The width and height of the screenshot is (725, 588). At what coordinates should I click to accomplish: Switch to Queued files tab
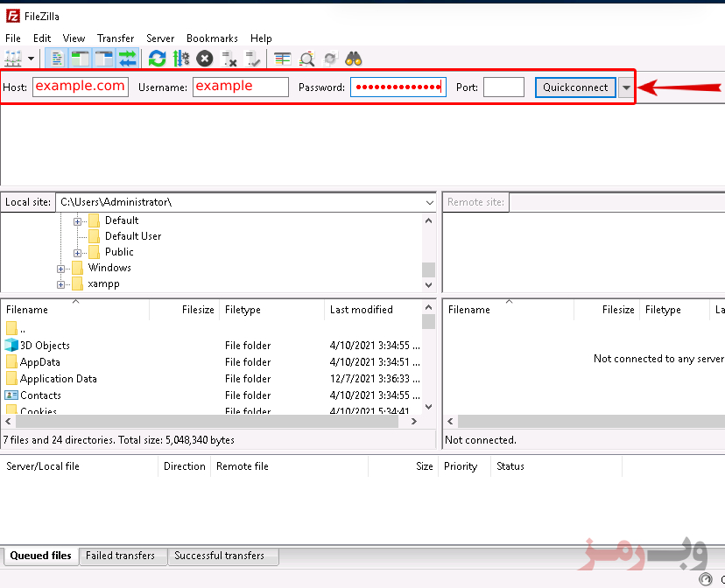tap(40, 556)
